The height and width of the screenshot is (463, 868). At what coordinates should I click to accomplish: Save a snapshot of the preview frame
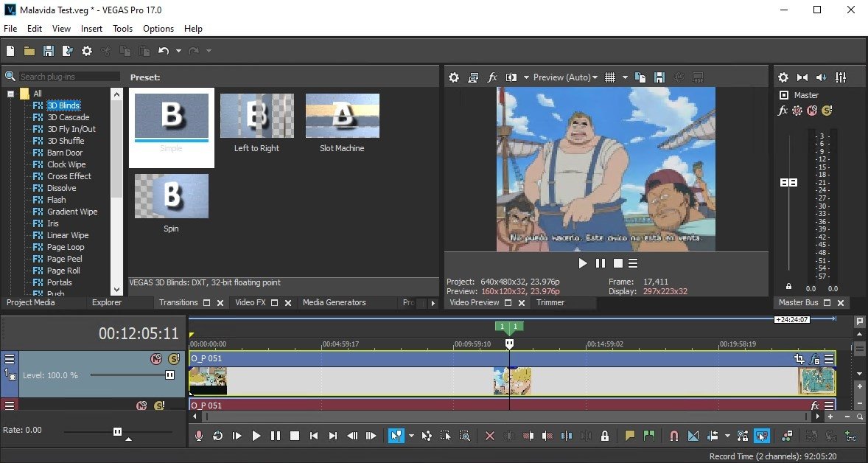[x=659, y=77]
